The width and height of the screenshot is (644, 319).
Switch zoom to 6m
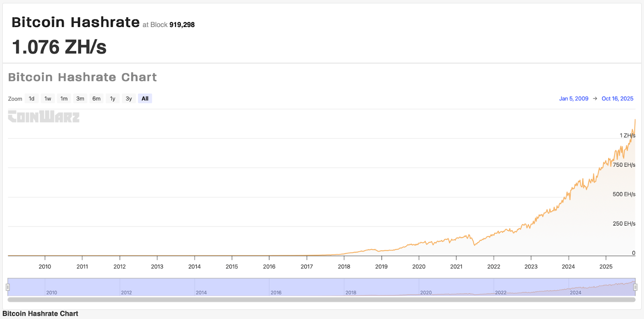[x=97, y=99]
